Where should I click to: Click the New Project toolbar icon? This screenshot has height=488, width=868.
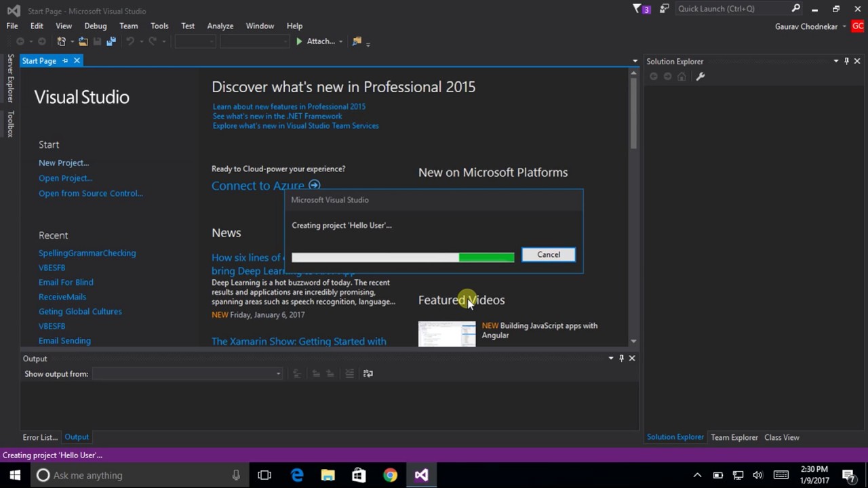pyautogui.click(x=61, y=41)
